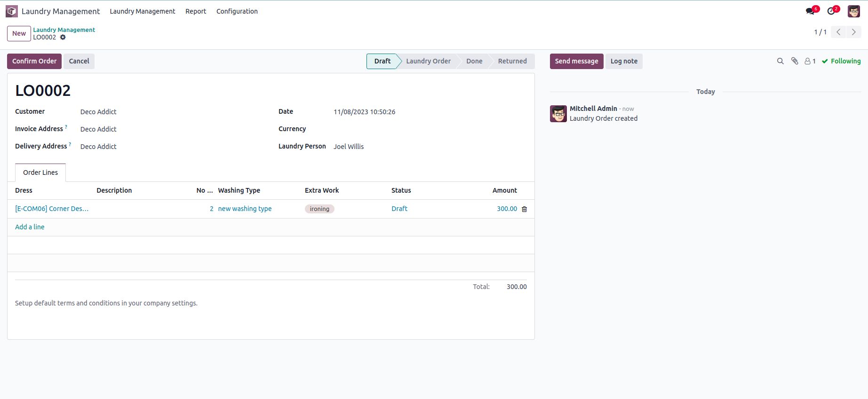Open the conversations message icon

[811, 11]
